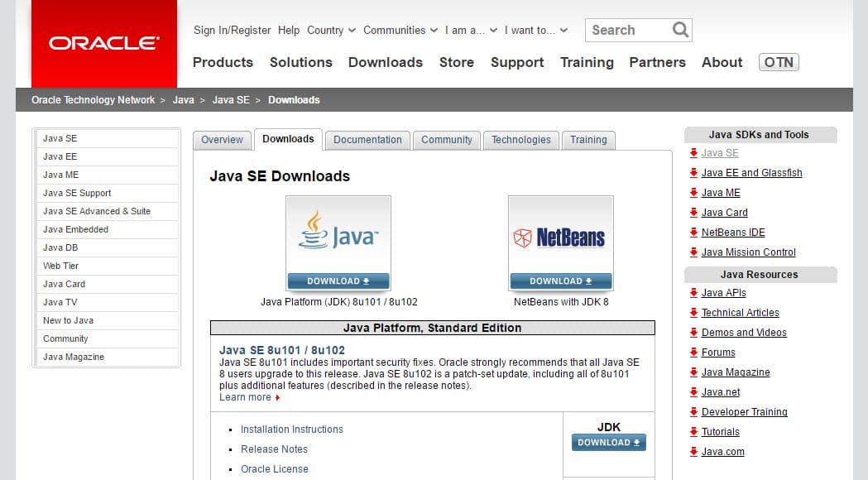868x480 pixels.
Task: Select the Technologies tab
Action: click(x=520, y=140)
